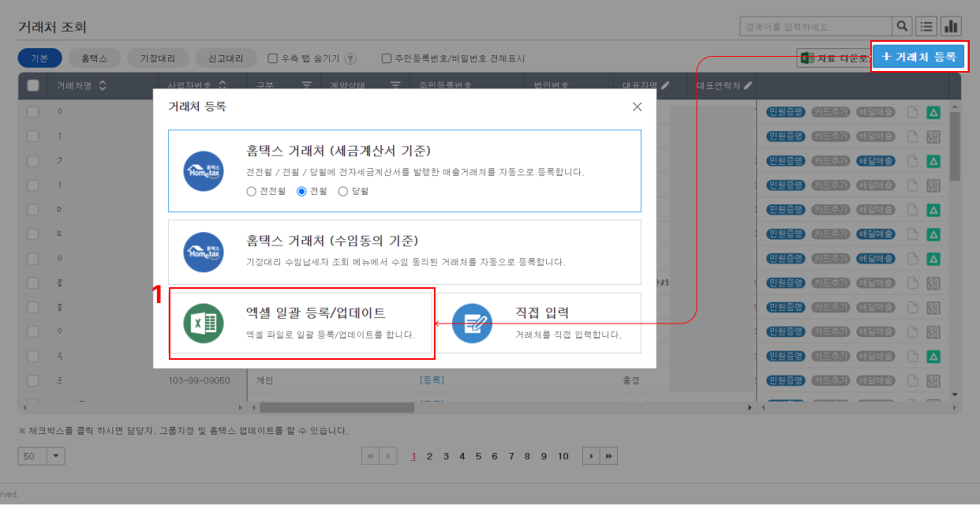Click the Hometax logo for 수임동의 기준
The height and width of the screenshot is (505, 980).
[204, 252]
